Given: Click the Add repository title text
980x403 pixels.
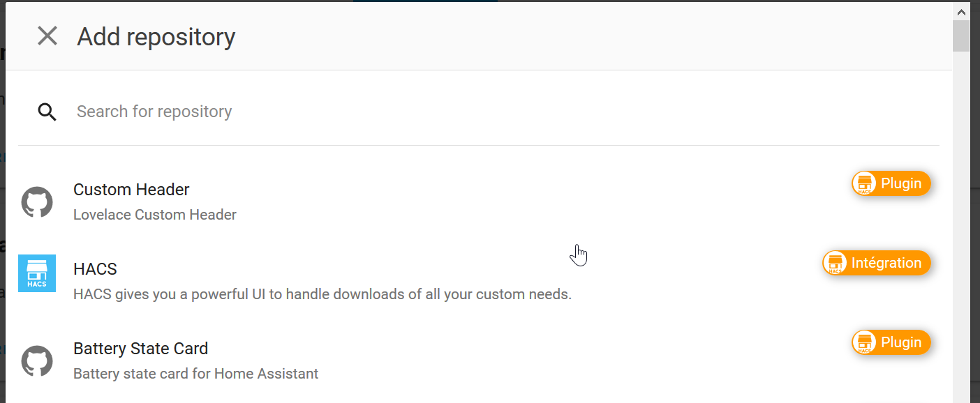Looking at the screenshot, I should pos(156,36).
